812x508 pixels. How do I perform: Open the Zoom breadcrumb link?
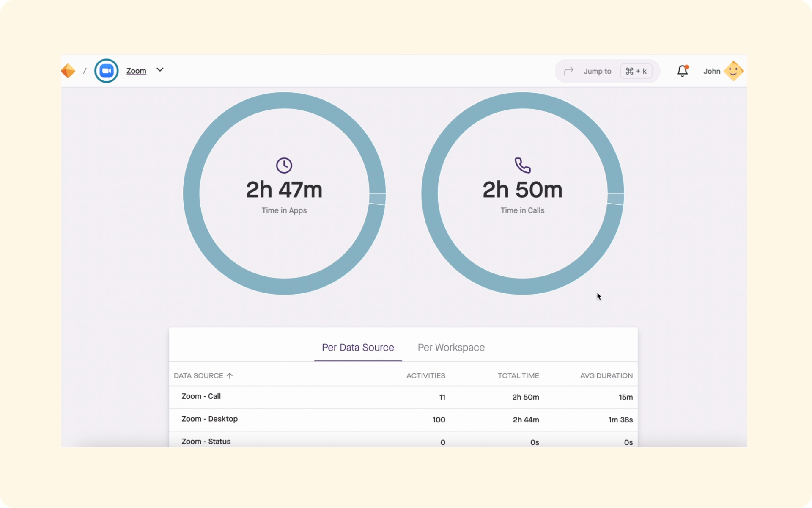pyautogui.click(x=136, y=71)
